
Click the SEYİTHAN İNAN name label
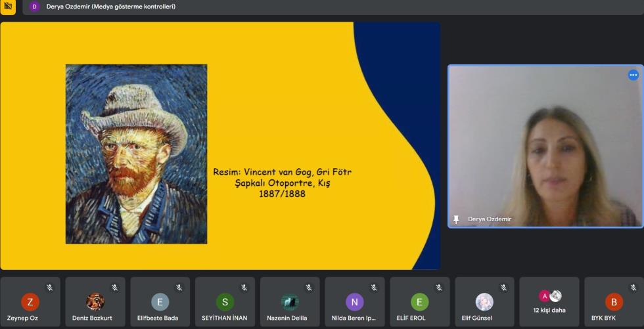225,318
